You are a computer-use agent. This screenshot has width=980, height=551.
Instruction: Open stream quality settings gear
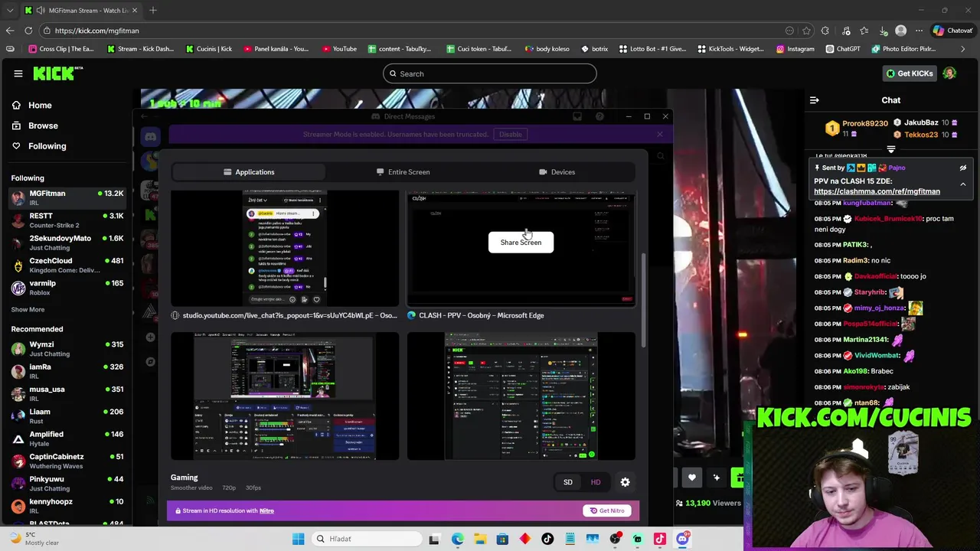click(625, 482)
